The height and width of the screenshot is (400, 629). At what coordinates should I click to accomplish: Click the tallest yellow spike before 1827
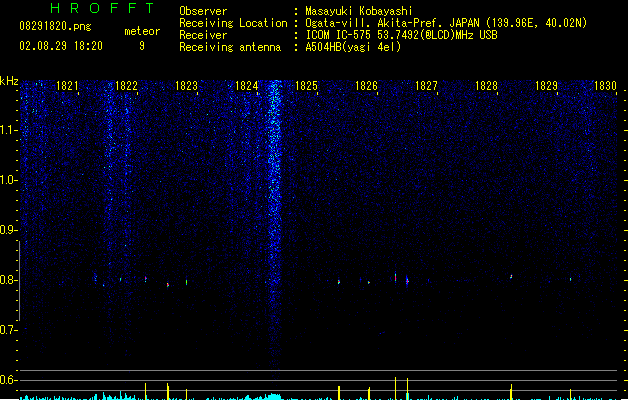tap(396, 388)
